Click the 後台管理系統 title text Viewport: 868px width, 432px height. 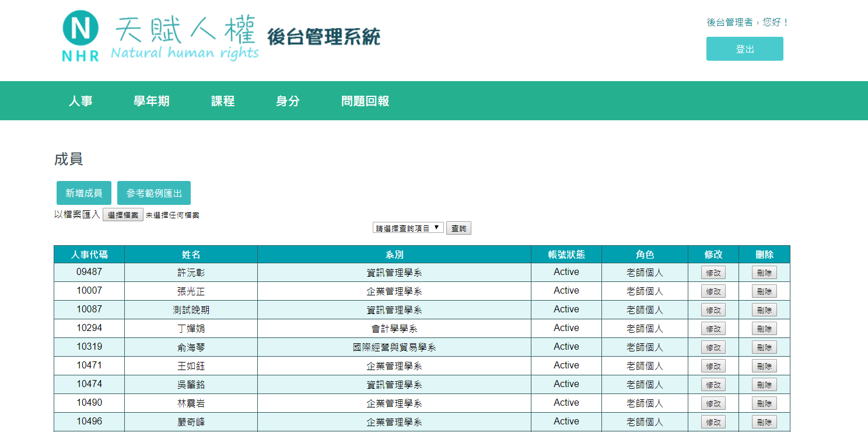tap(324, 36)
